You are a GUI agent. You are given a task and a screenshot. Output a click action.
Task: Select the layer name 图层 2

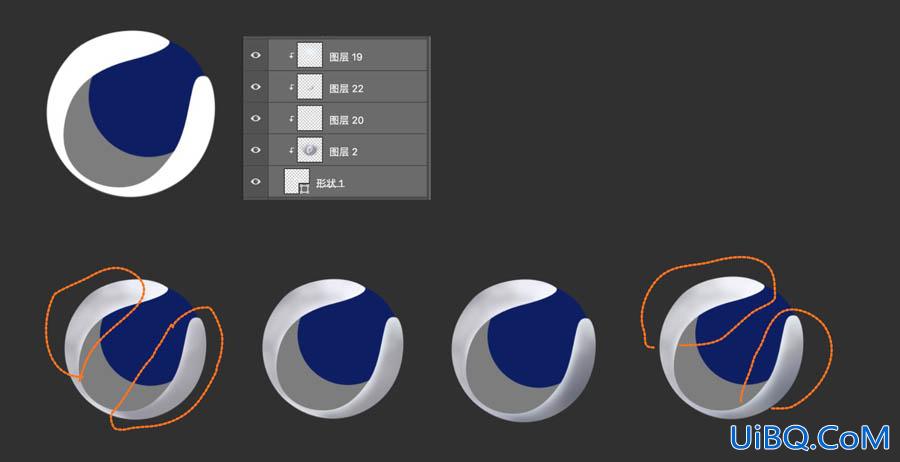(343, 152)
